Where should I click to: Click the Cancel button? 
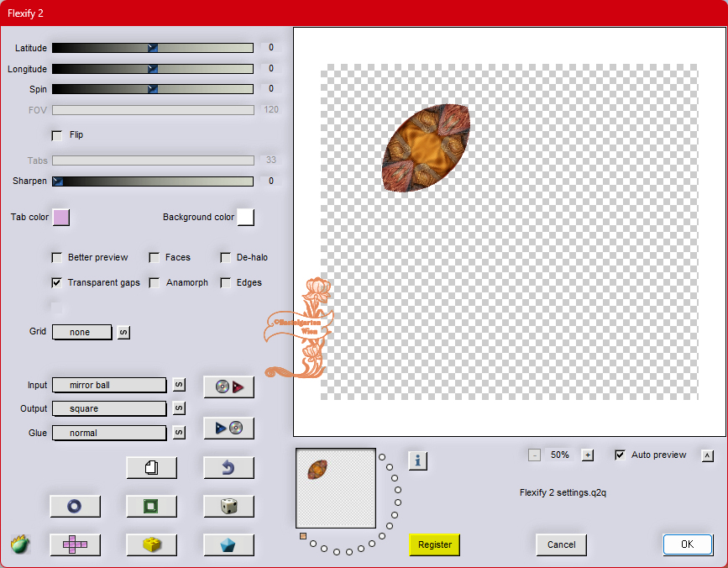(x=561, y=544)
